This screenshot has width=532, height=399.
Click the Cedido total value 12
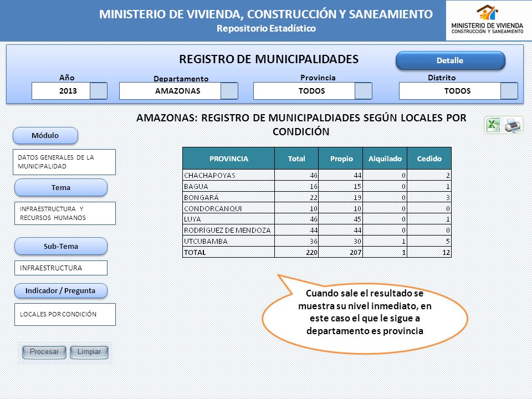click(x=446, y=253)
